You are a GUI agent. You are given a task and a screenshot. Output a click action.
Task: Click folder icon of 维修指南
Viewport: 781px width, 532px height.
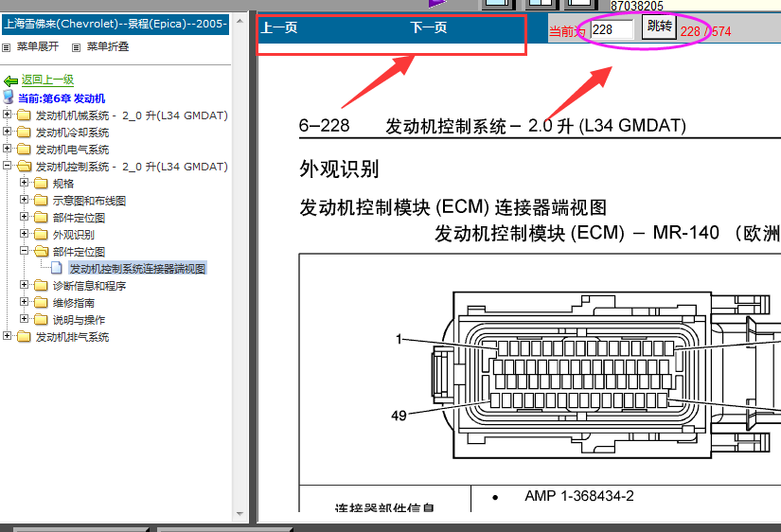[x=41, y=302]
